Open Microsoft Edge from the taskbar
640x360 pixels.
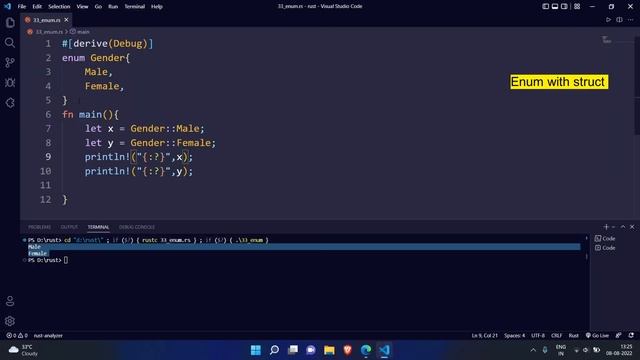point(366,350)
